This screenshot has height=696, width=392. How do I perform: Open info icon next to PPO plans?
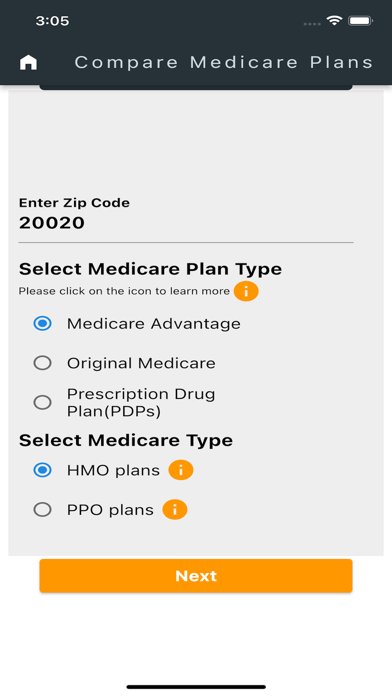tap(175, 510)
